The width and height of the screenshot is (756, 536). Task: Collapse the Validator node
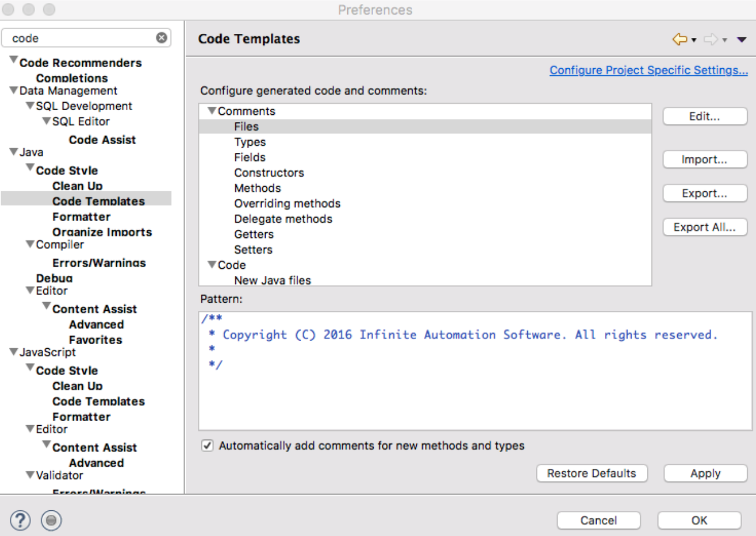click(x=30, y=475)
